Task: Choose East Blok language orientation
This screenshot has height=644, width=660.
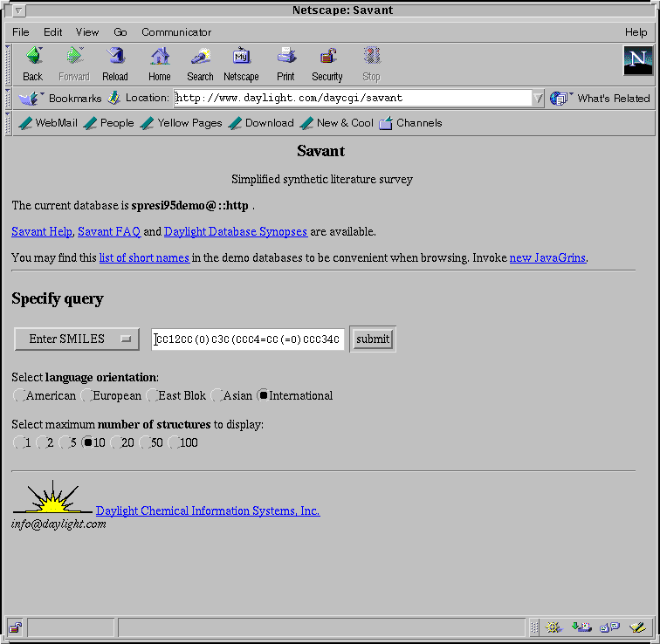Action: [x=152, y=395]
